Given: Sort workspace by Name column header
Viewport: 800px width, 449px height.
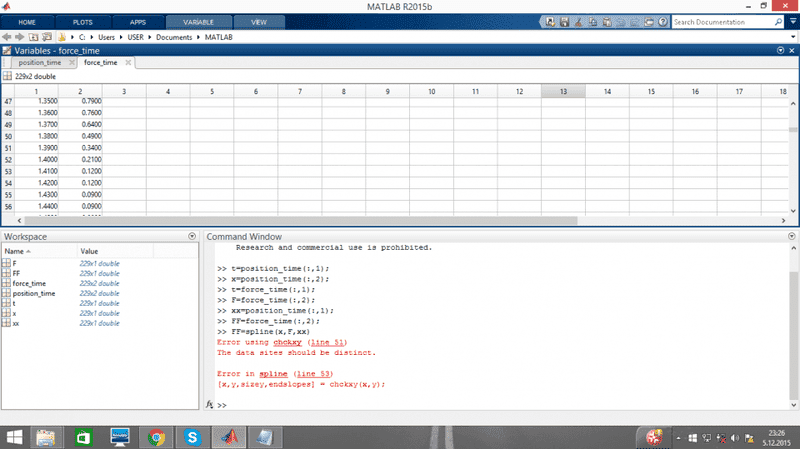Looking at the screenshot, I should (39, 251).
